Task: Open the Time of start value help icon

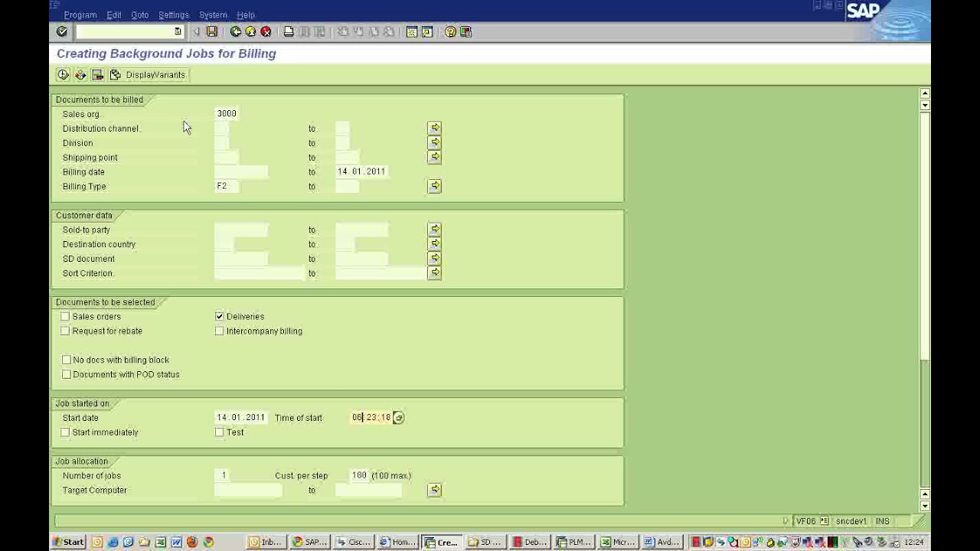Action: tap(399, 418)
